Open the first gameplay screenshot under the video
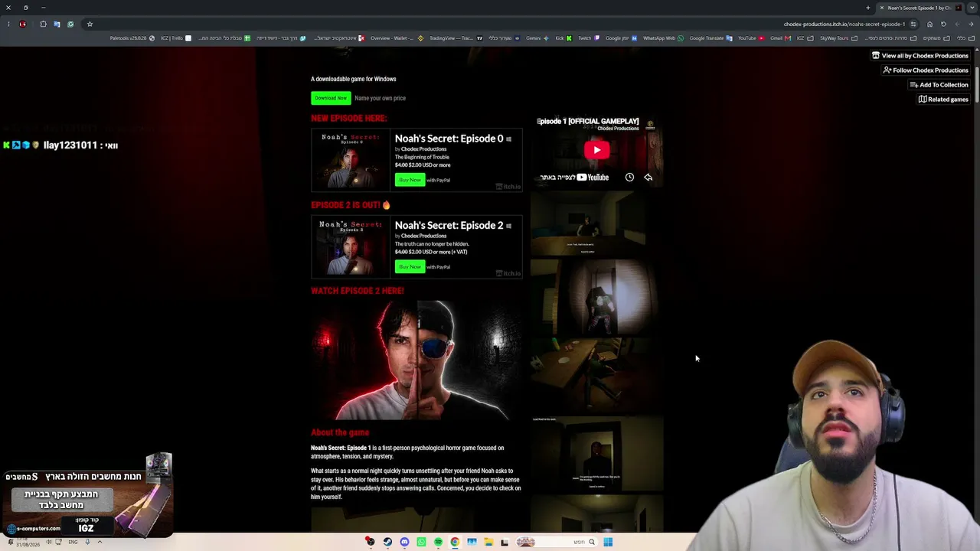Screen dimensions: 980x551 click(596, 223)
